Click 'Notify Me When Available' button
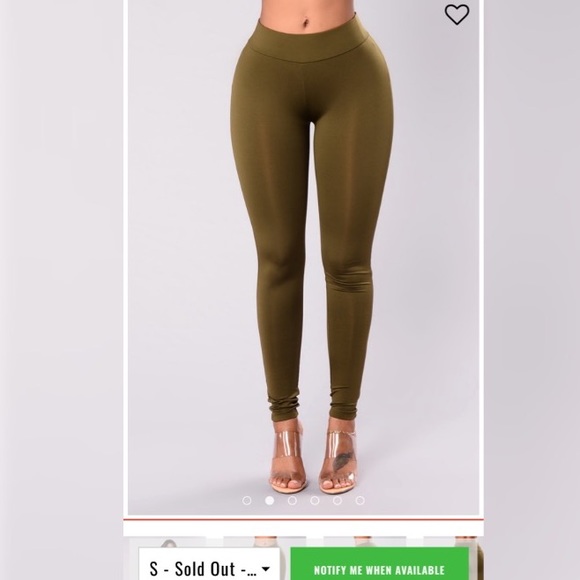 coord(380,564)
